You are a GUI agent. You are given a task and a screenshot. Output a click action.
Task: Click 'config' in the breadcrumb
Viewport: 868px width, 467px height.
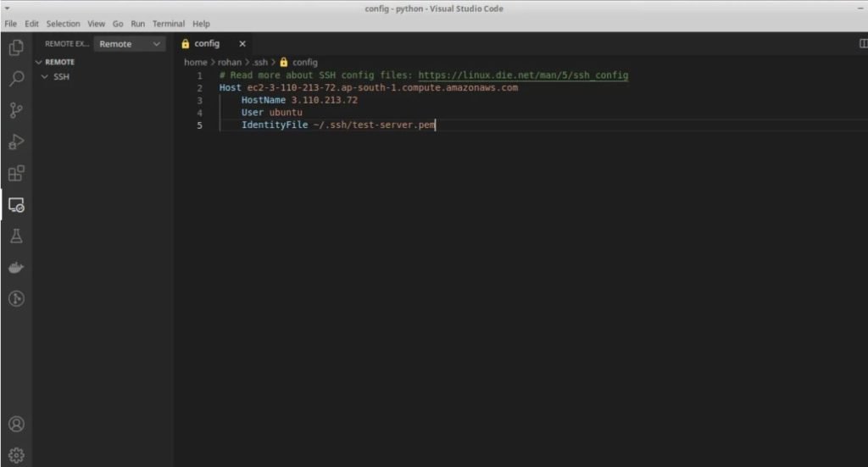click(x=305, y=62)
